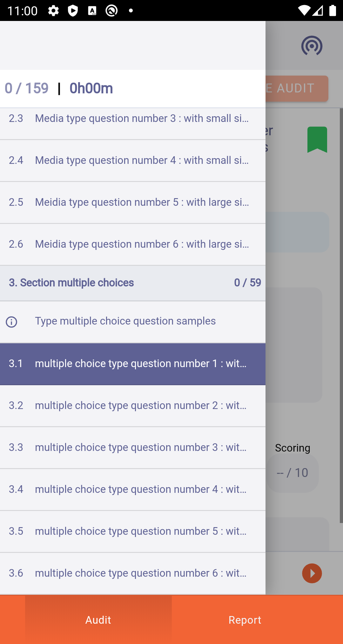343x644 pixels.
Task: Switch to the Audit tab
Action: [98, 620]
